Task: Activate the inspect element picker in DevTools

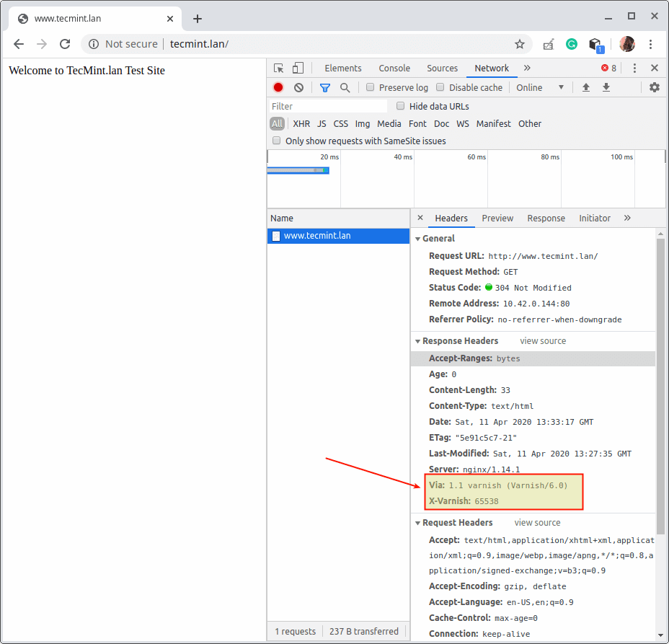Action: tap(278, 69)
